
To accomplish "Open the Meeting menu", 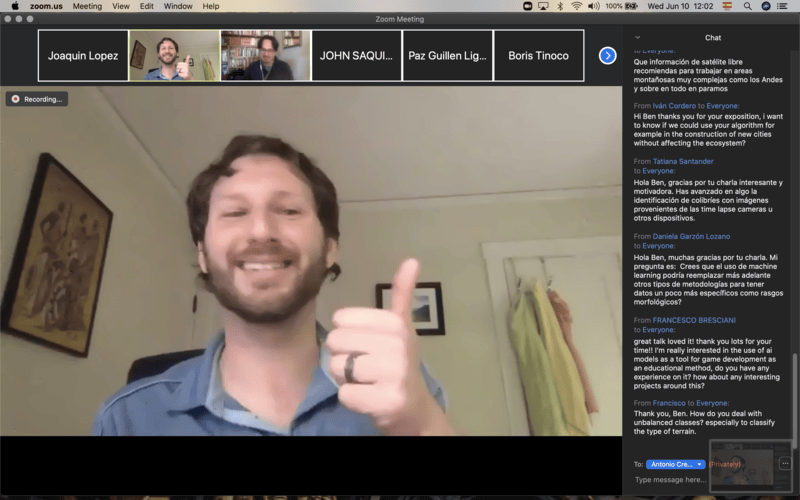I will tap(87, 6).
